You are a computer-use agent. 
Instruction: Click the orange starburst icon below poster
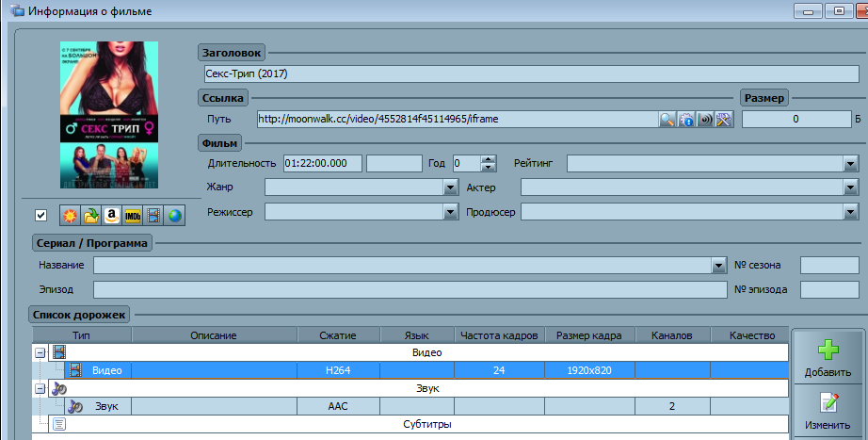[71, 216]
